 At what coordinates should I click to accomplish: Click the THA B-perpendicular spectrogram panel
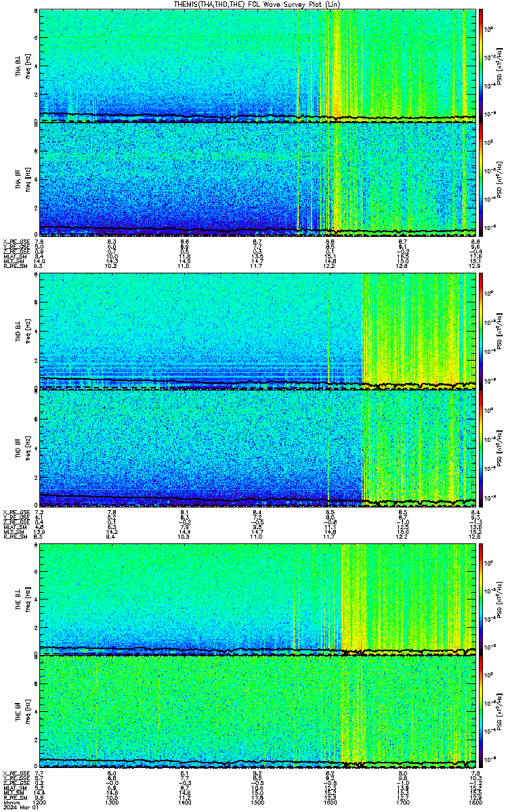click(257, 65)
